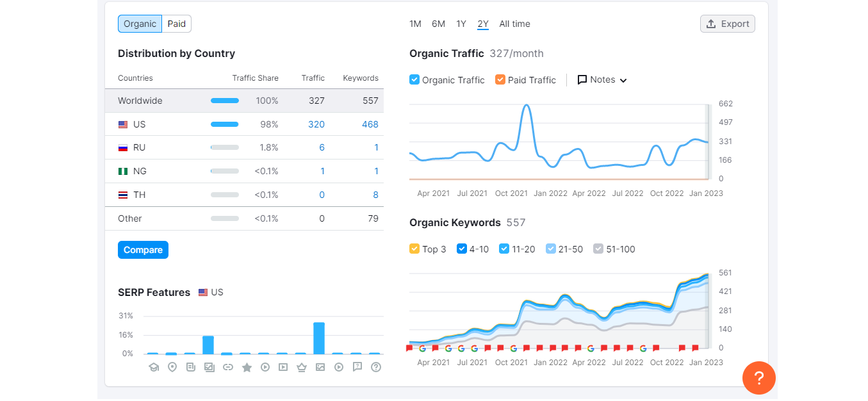Viewport: 868px width, 401px height.
Task: Click the star reviews SERP feature icon
Action: tap(247, 367)
